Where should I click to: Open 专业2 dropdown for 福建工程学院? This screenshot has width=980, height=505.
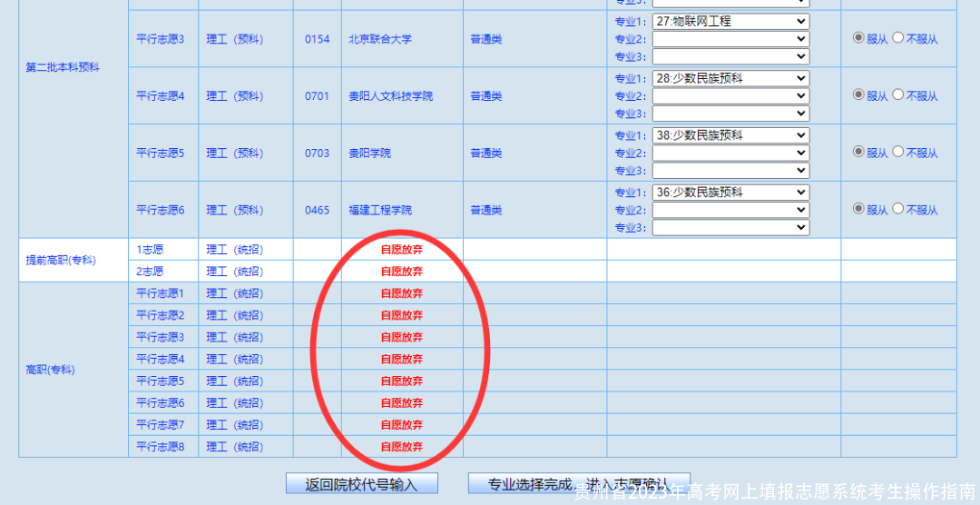(x=730, y=210)
